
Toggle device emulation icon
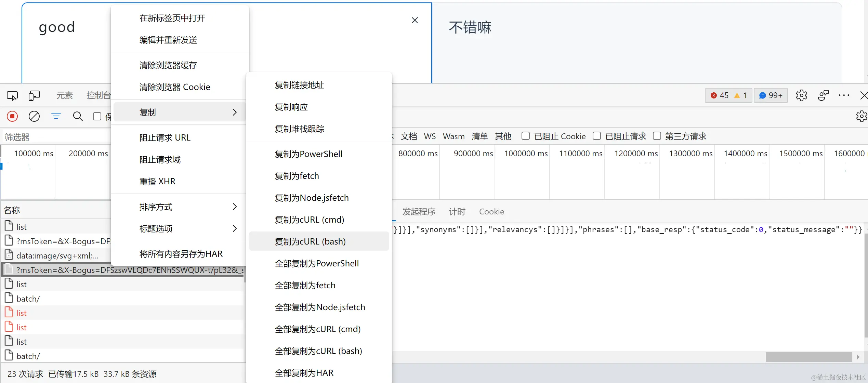click(34, 96)
